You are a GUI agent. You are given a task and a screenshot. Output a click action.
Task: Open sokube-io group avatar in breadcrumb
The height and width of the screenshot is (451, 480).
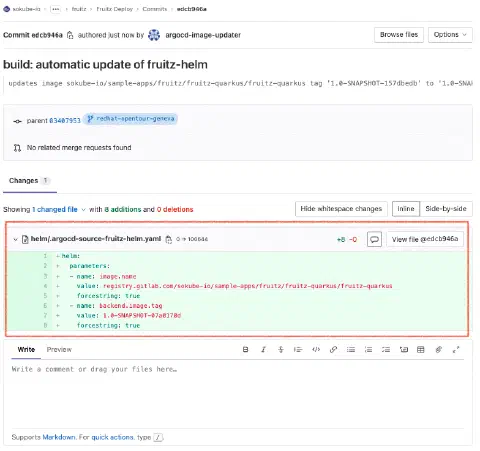coord(6,9)
